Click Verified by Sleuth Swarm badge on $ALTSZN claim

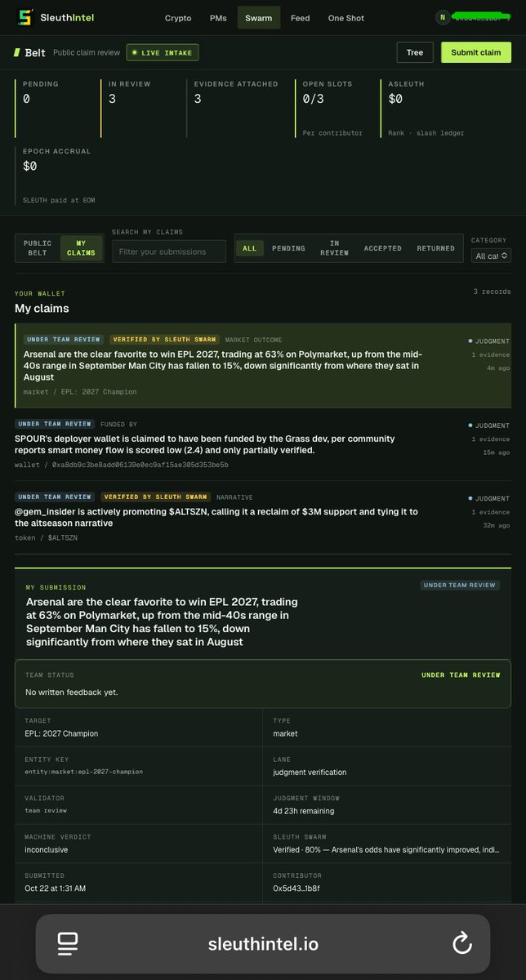coord(155,497)
